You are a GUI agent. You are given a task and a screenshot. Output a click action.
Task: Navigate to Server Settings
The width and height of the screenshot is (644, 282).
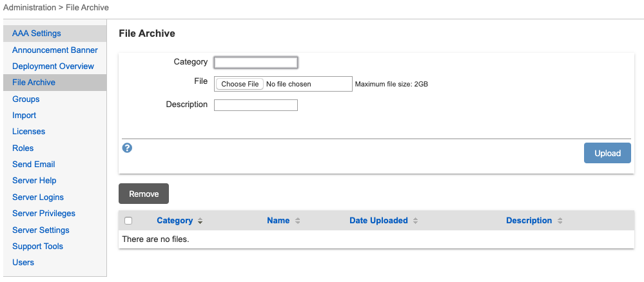[41, 230]
